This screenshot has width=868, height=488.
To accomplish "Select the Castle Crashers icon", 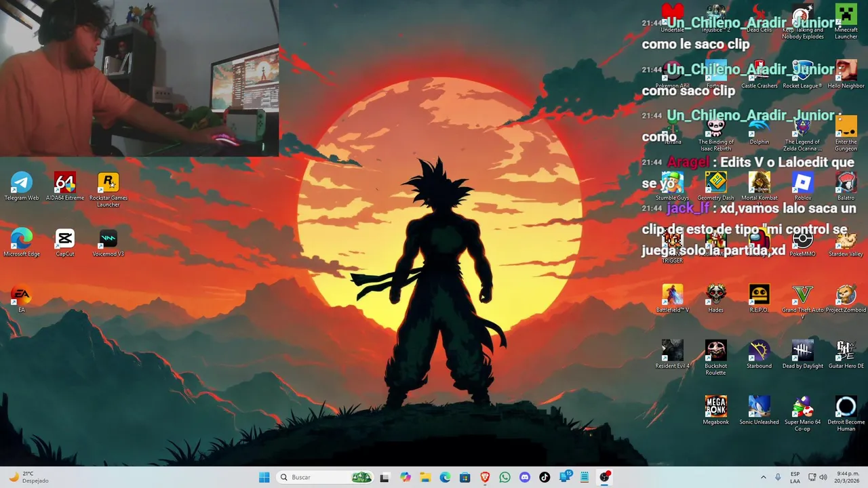I will tap(759, 75).
